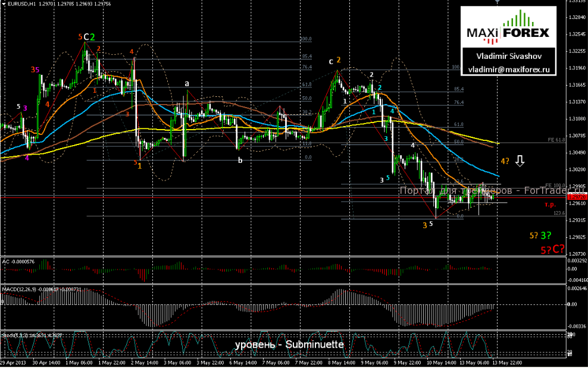
Task: Click the 6 May 14:00 time axis label
Action: click(x=243, y=363)
